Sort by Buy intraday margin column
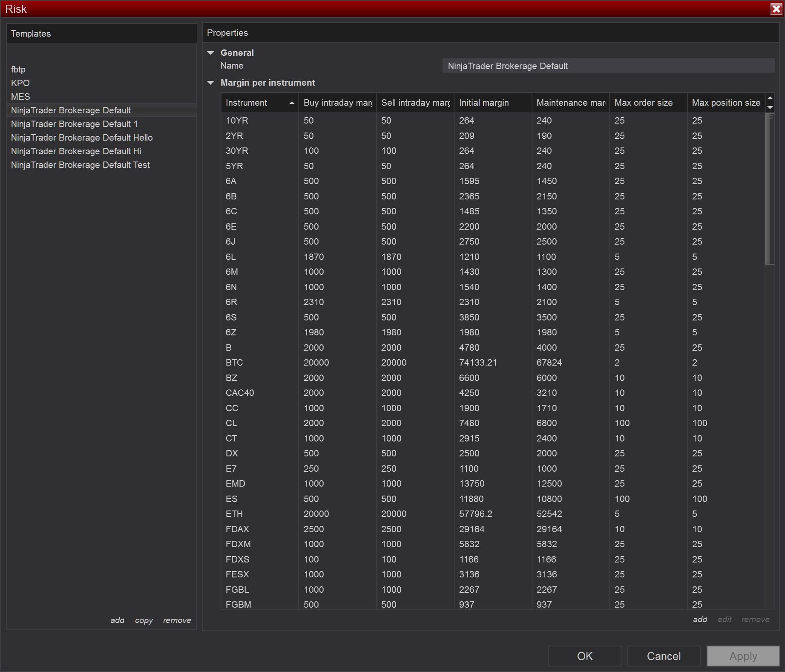Viewport: 785px width, 672px height. (338, 103)
